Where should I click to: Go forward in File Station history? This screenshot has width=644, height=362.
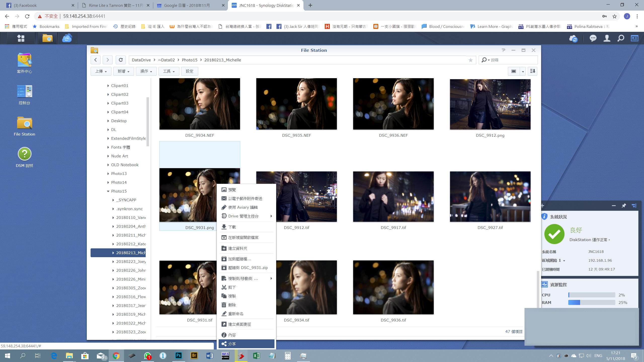(x=108, y=60)
